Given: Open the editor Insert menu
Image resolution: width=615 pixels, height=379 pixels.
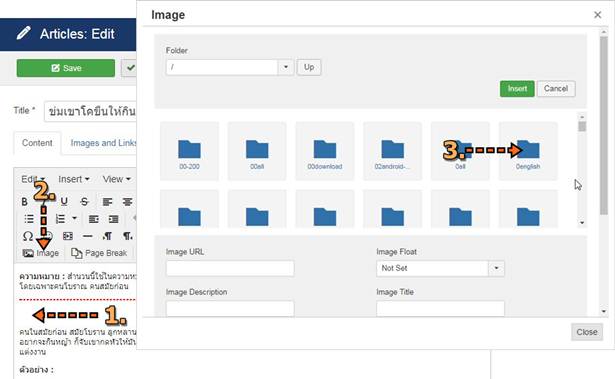Looking at the screenshot, I should tap(73, 179).
